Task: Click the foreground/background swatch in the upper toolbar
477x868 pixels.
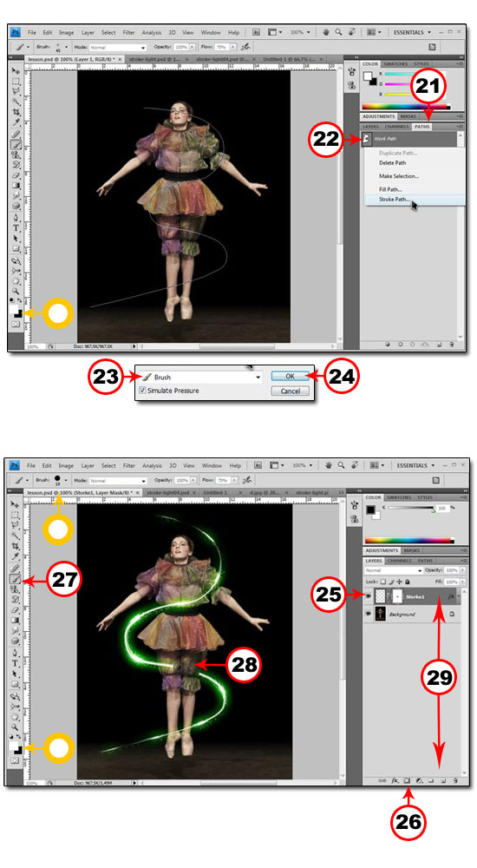Action: point(16,310)
